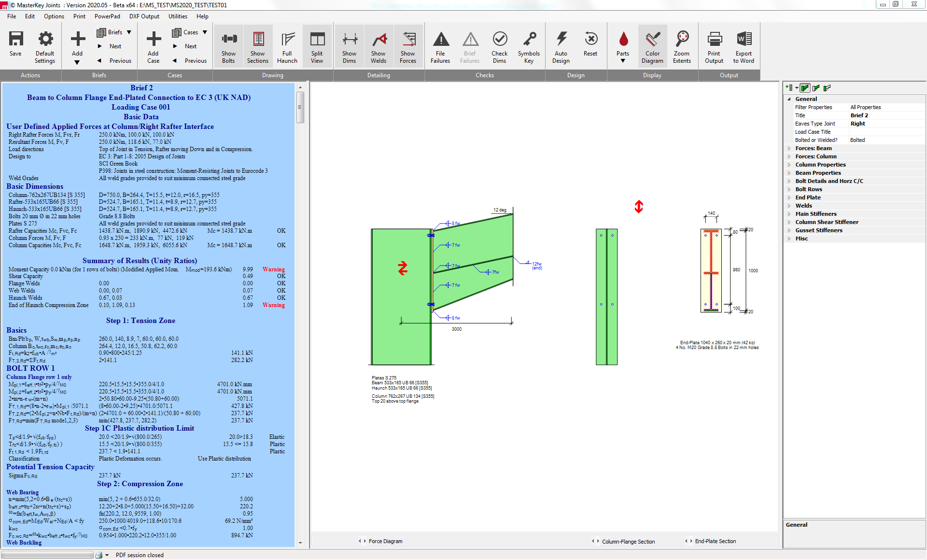Go to Next brief
Viewport: 927px width, 560px height.
pos(110,46)
